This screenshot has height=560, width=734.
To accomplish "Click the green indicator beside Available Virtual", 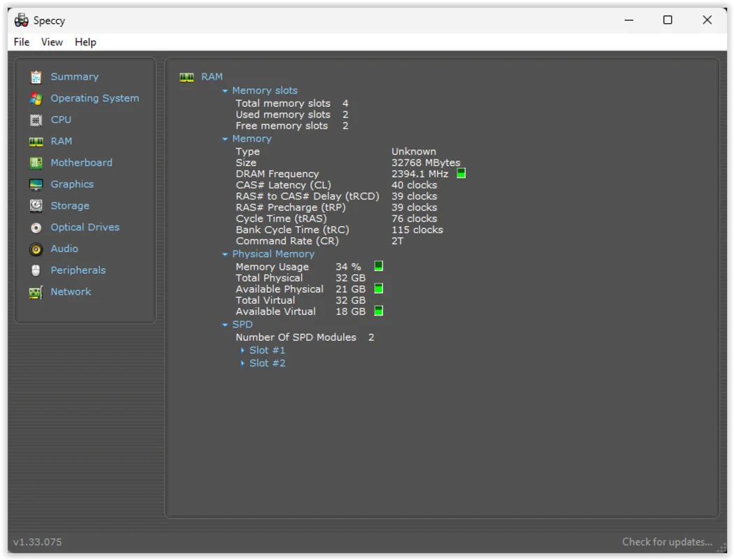I will 378,311.
